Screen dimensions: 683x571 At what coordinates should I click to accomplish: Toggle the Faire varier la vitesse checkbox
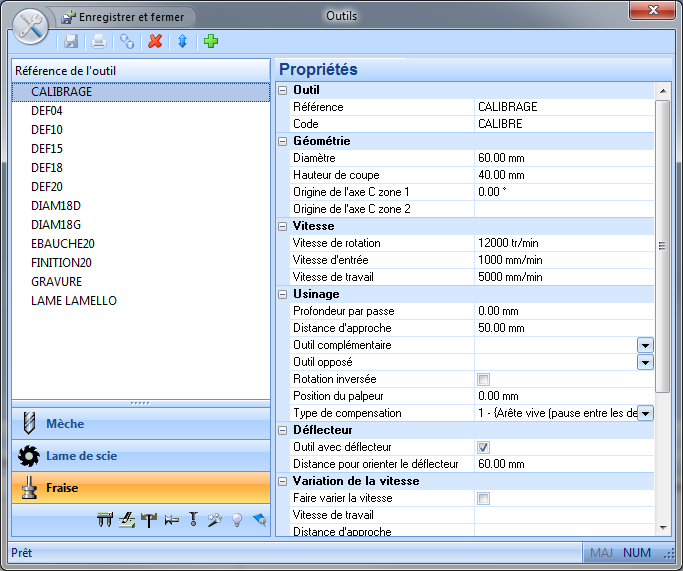[484, 498]
